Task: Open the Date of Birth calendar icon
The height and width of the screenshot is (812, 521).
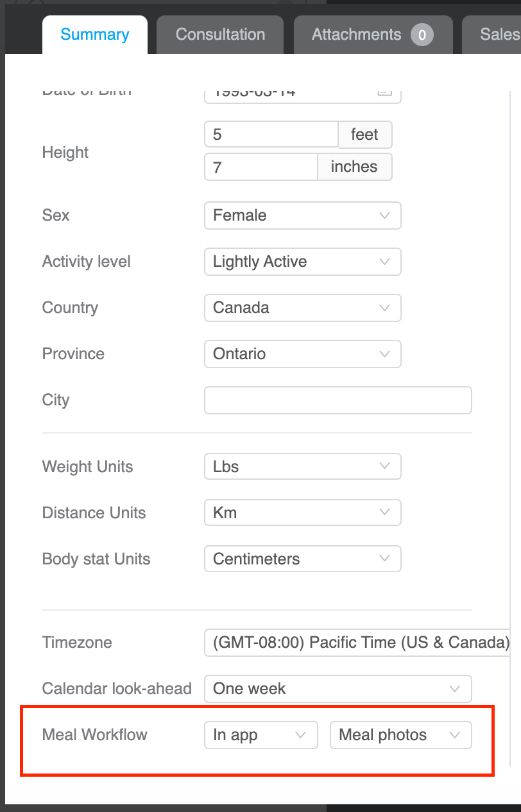Action: tap(384, 92)
